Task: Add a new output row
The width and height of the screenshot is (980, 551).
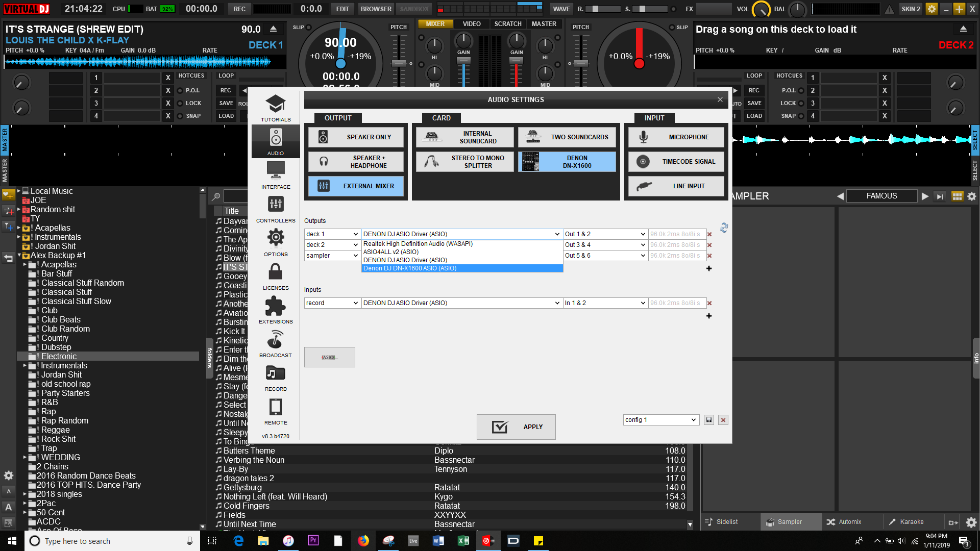Action: point(709,268)
